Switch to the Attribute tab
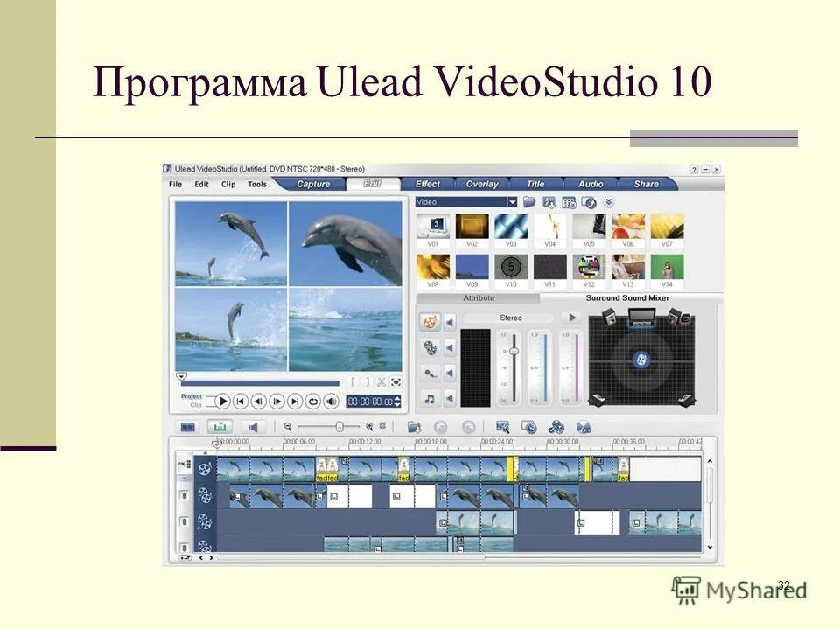The height and width of the screenshot is (630, 840). coord(479,297)
